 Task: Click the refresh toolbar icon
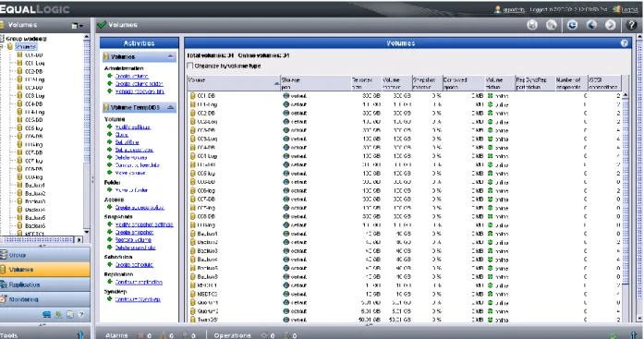(572, 25)
